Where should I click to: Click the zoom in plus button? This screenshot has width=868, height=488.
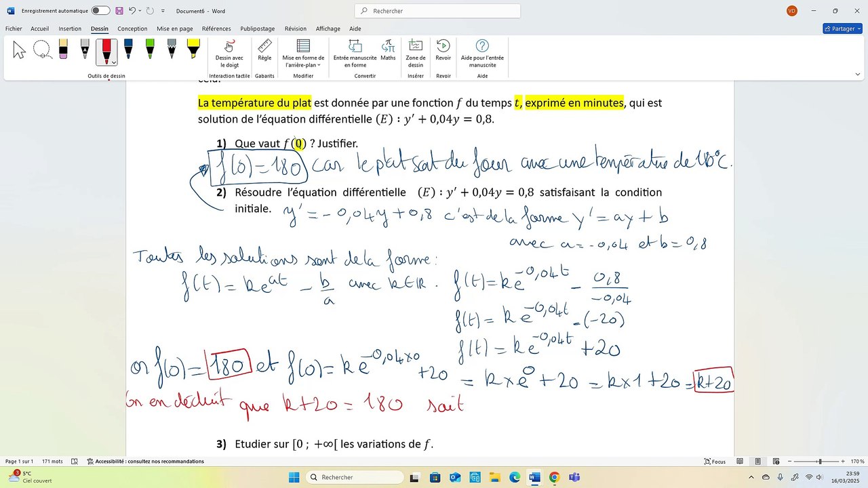click(x=843, y=462)
